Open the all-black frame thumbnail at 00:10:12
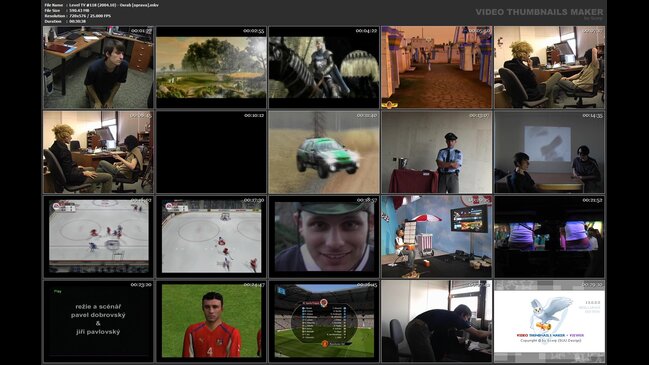Screen dimensions: 649x365 211,152
